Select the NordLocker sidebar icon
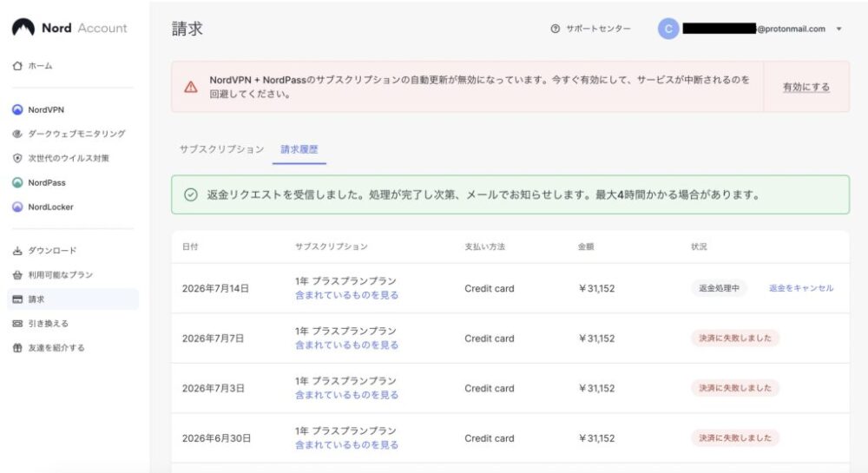 click(17, 207)
